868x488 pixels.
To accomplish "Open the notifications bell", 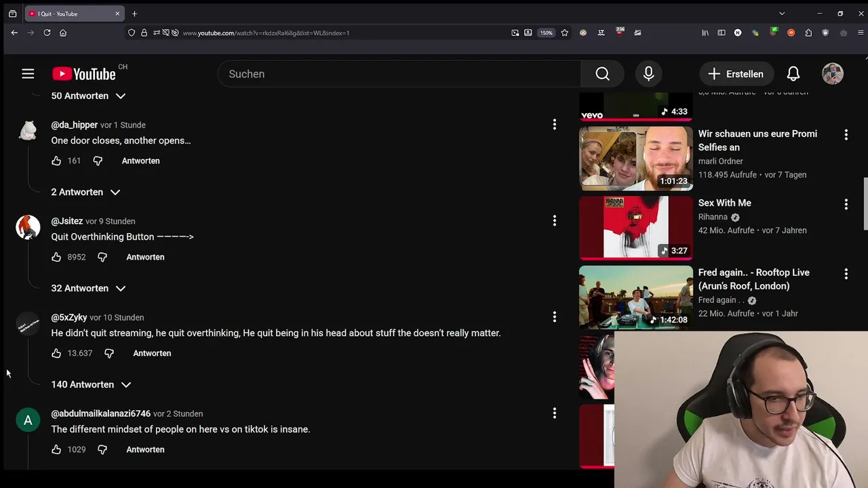I will tap(793, 74).
